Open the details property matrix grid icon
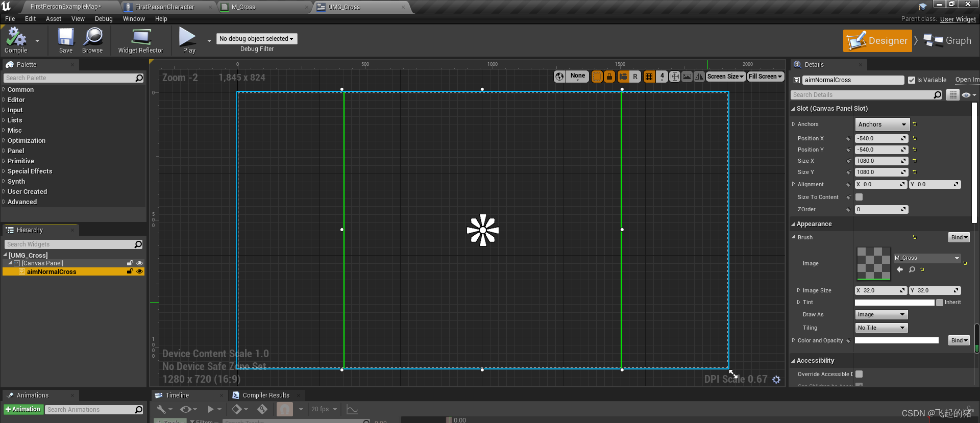This screenshot has width=980, height=423. coord(952,95)
